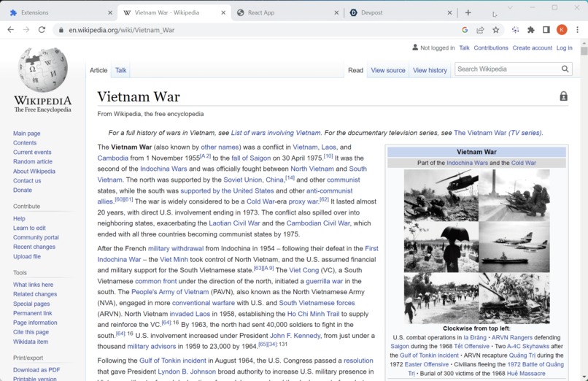Open the share page icon
Image resolution: width=588 pixels, height=381 pixels.
click(480, 30)
